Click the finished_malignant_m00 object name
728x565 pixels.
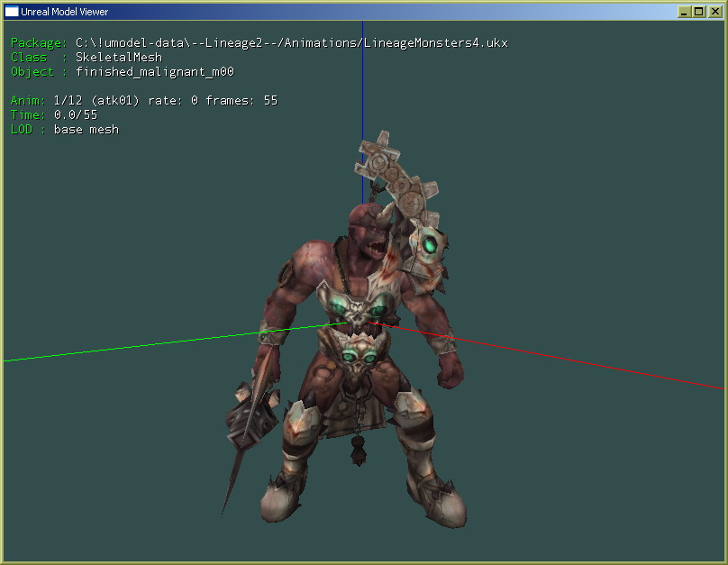[x=155, y=71]
